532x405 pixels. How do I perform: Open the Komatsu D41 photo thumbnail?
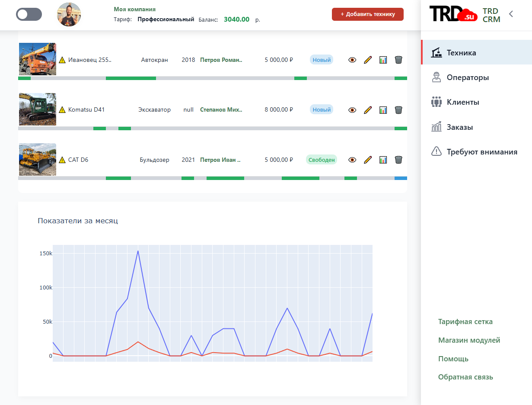[x=38, y=109]
